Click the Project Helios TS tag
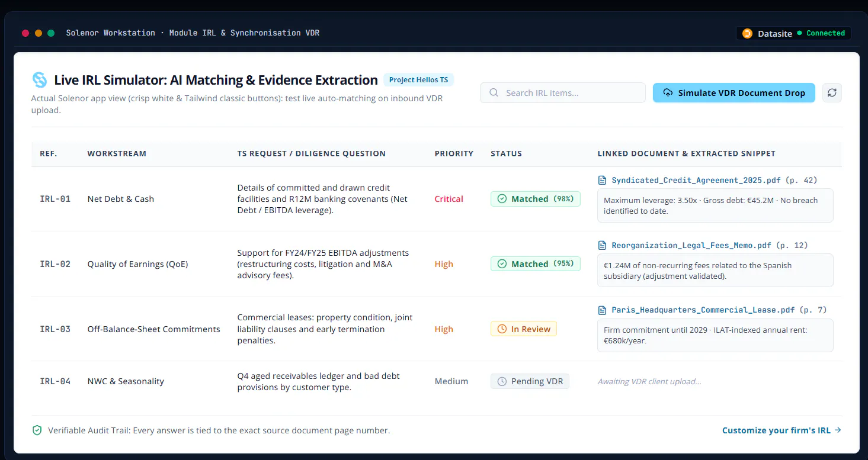This screenshot has width=868, height=460. pos(418,80)
